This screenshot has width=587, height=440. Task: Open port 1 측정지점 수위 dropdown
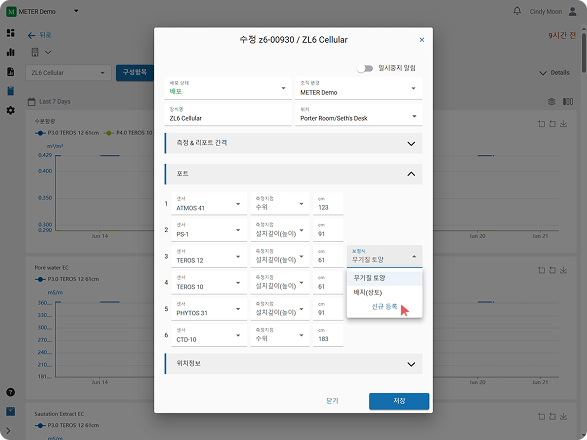280,204
